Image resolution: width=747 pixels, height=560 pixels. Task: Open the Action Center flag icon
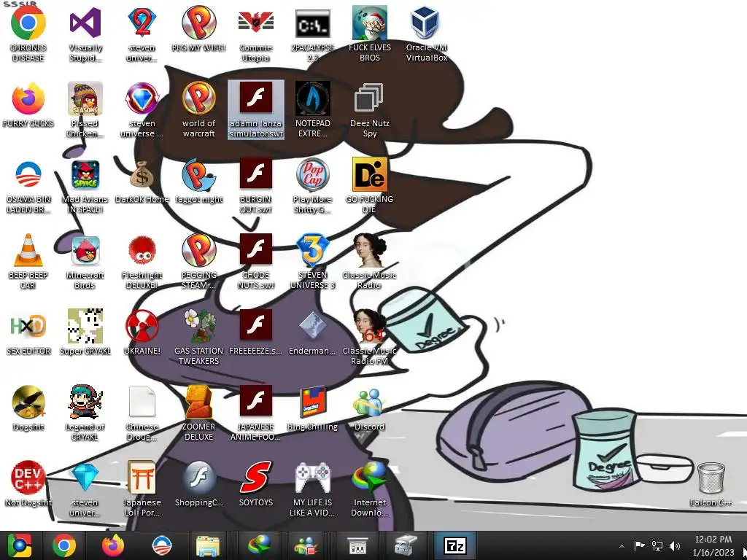pos(639,545)
